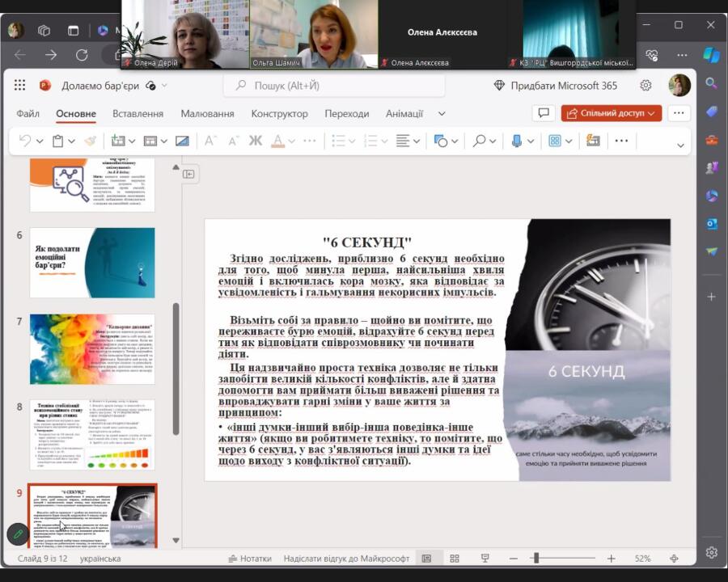This screenshot has width=728, height=582.
Task: Click the bulleted list icon
Action: [x=339, y=141]
